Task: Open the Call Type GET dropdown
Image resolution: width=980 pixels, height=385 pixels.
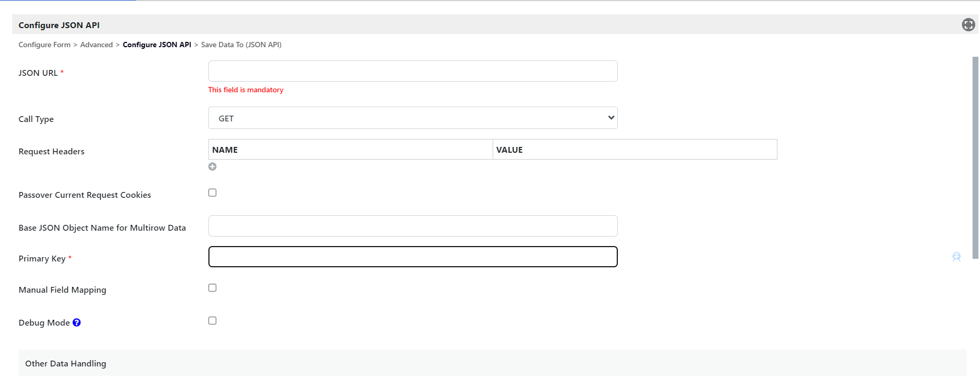Action: 413,118
